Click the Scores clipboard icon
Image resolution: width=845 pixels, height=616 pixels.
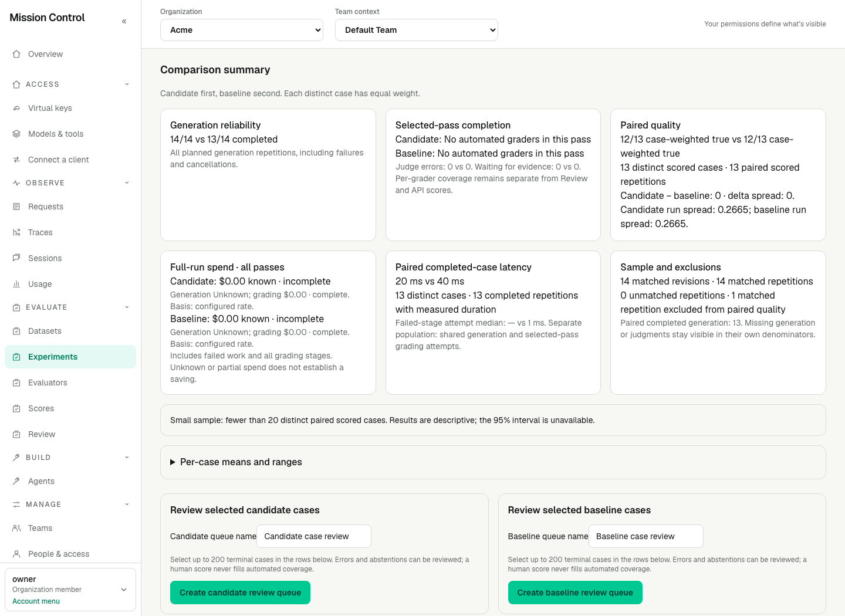(x=16, y=408)
